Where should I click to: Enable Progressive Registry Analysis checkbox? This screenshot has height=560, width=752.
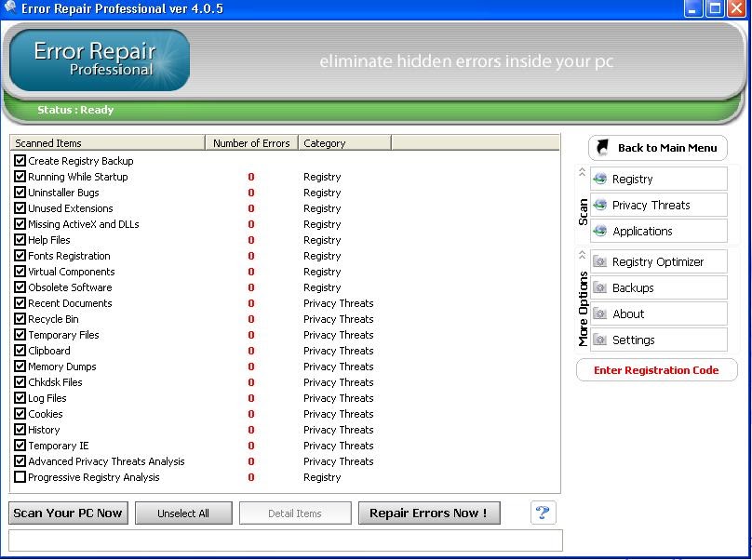click(20, 477)
